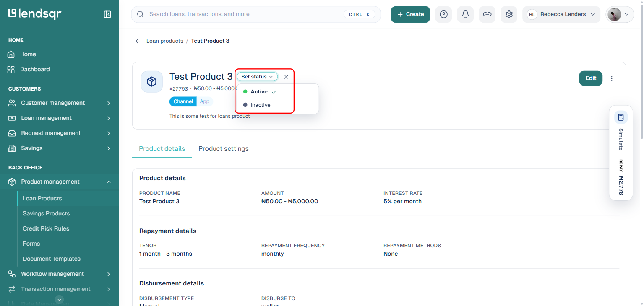Open the Simulate calculator icon
Screen dimensions: 644x306
point(621,117)
